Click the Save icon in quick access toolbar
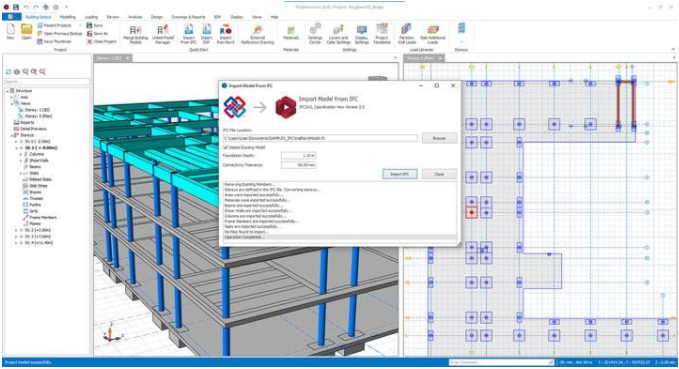Viewport: 679px width, 369px height. 16,7
